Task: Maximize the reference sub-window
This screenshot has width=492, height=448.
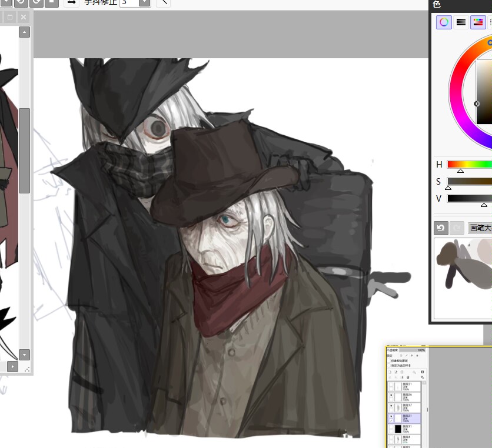Action: 10,17
